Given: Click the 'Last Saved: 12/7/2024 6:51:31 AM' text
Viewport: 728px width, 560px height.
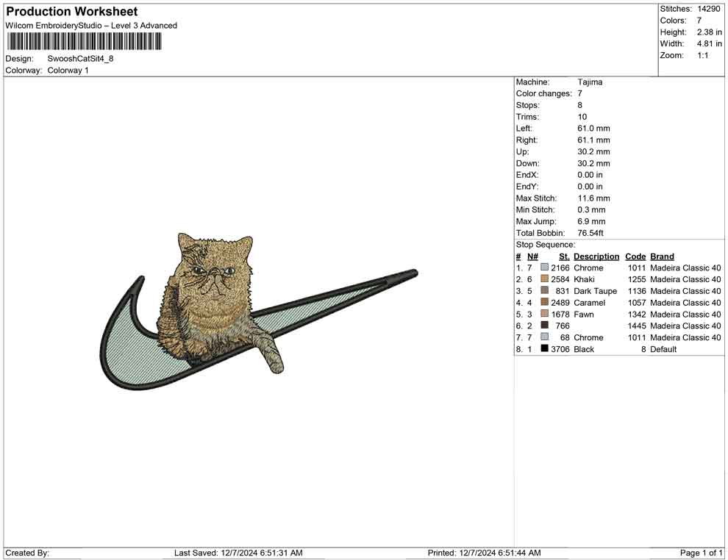Looking at the screenshot, I should coord(238,553).
